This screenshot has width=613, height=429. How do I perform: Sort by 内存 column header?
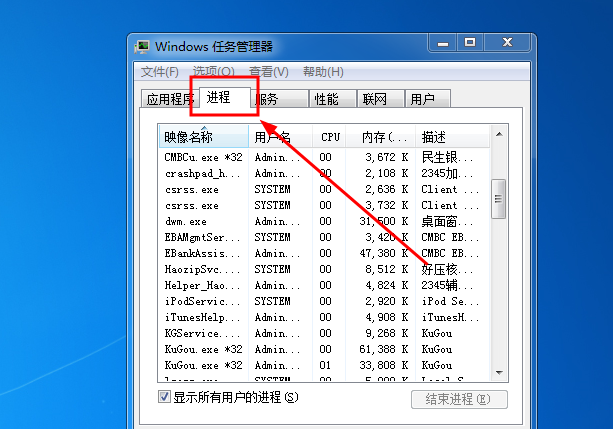coord(380,137)
